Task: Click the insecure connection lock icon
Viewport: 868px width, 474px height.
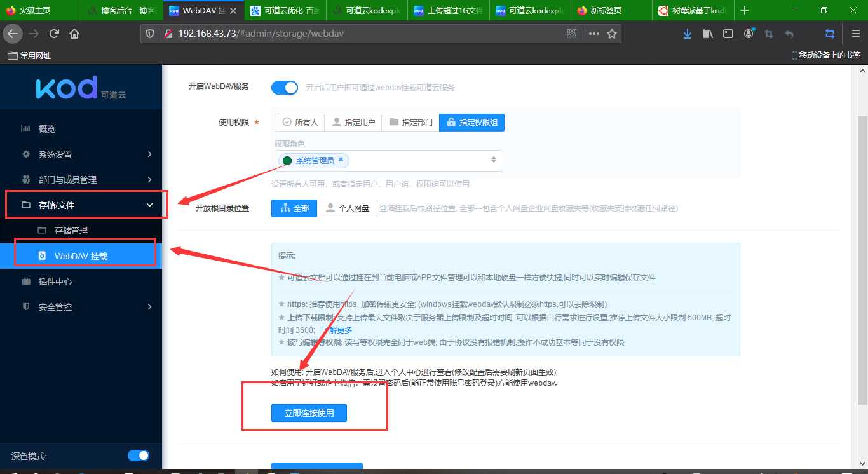Action: (168, 34)
